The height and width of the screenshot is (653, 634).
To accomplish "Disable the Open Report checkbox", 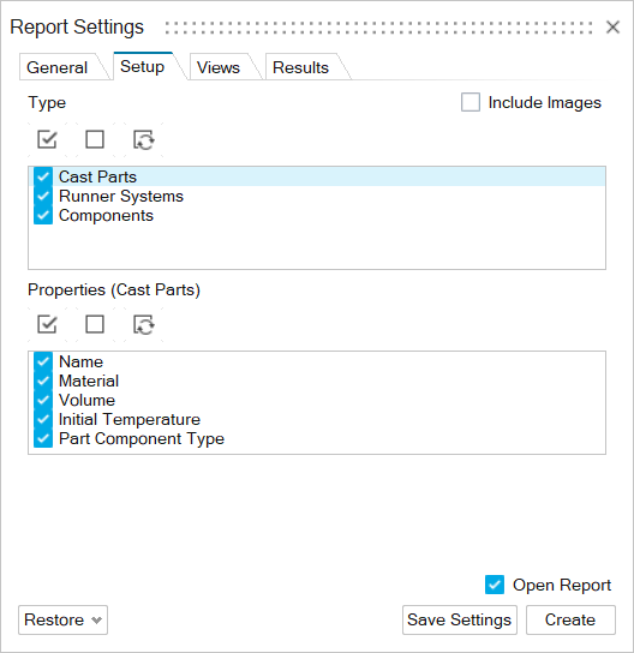I will (495, 585).
